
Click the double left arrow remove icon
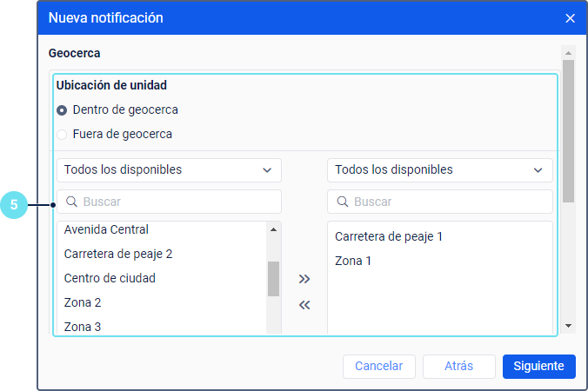pyautogui.click(x=304, y=305)
